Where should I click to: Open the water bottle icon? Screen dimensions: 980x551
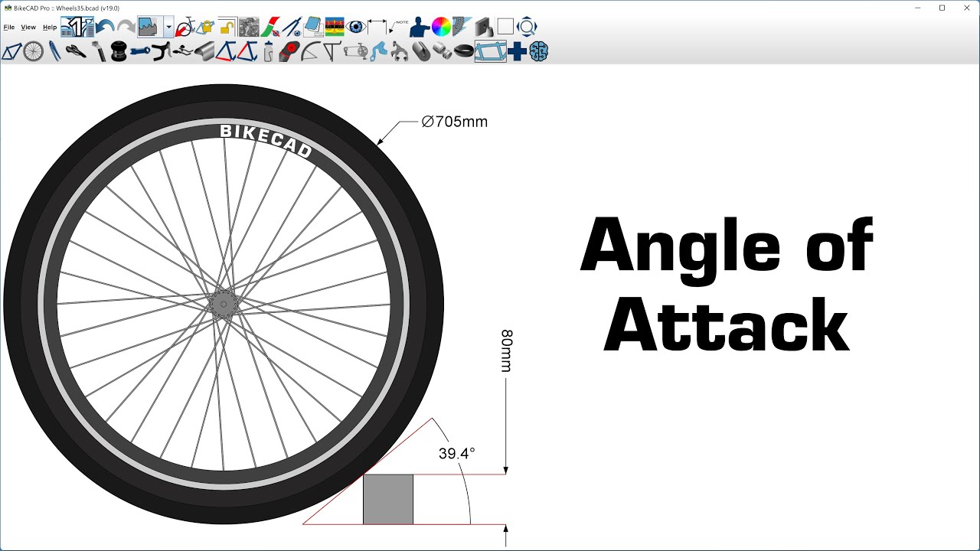tap(268, 51)
